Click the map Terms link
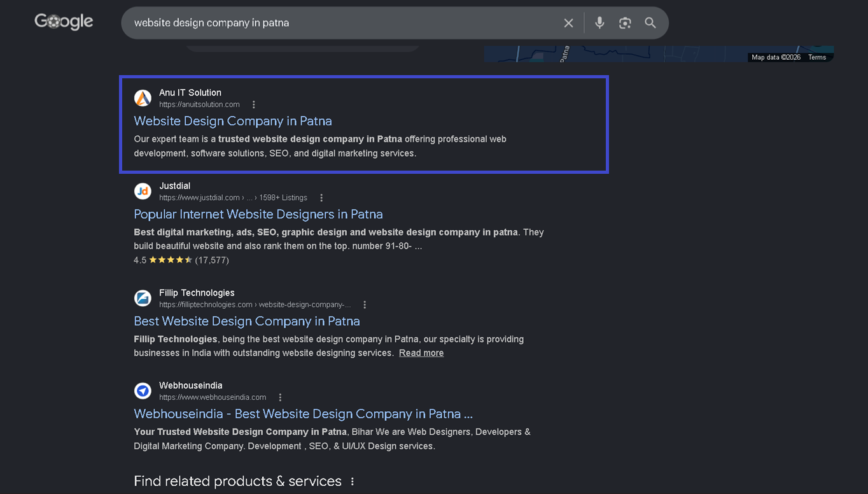Viewport: 868px width, 494px height. point(817,57)
